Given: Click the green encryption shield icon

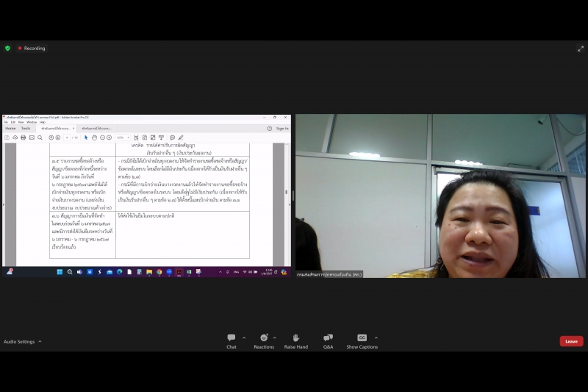Looking at the screenshot, I should 7,49.
